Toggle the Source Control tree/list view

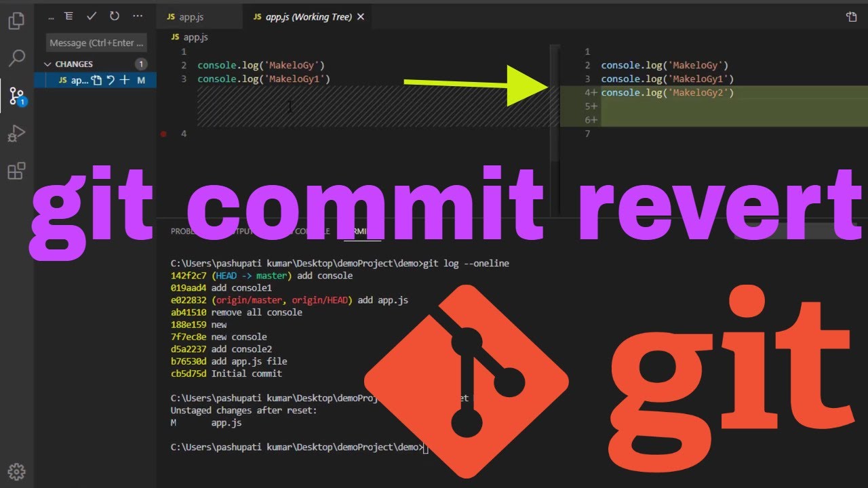(69, 16)
